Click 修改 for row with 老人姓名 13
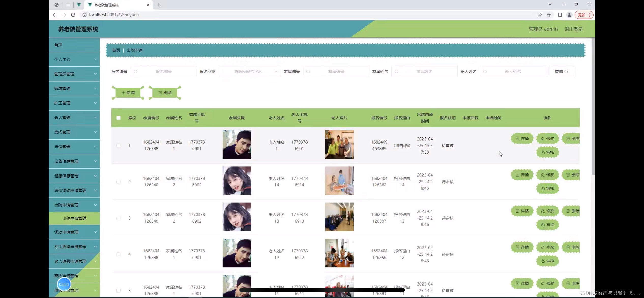 (x=547, y=211)
